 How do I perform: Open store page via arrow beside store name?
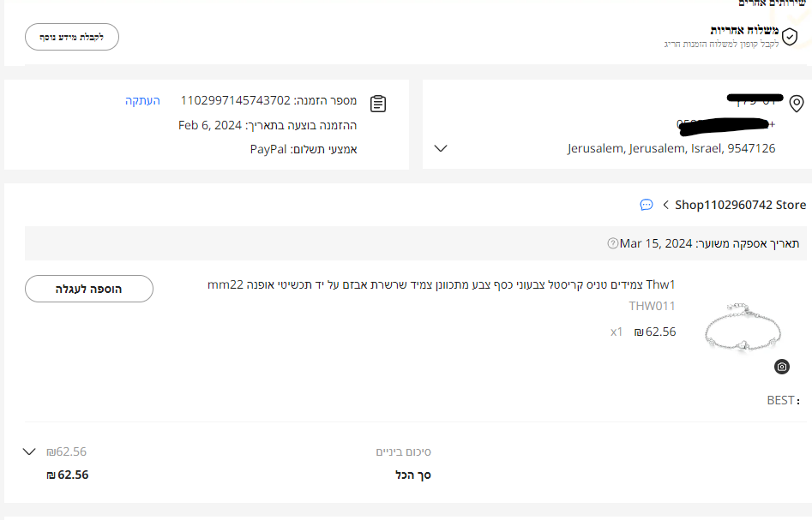(665, 205)
